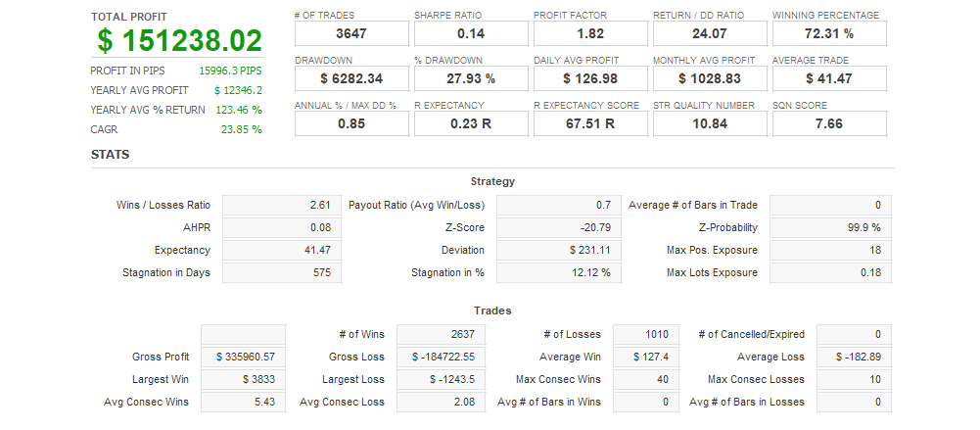Click the Total Profit amount $151238.02

coord(180,41)
